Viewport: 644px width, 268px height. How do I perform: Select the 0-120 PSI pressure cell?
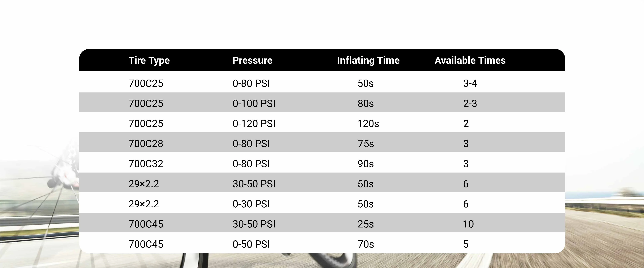(x=254, y=124)
